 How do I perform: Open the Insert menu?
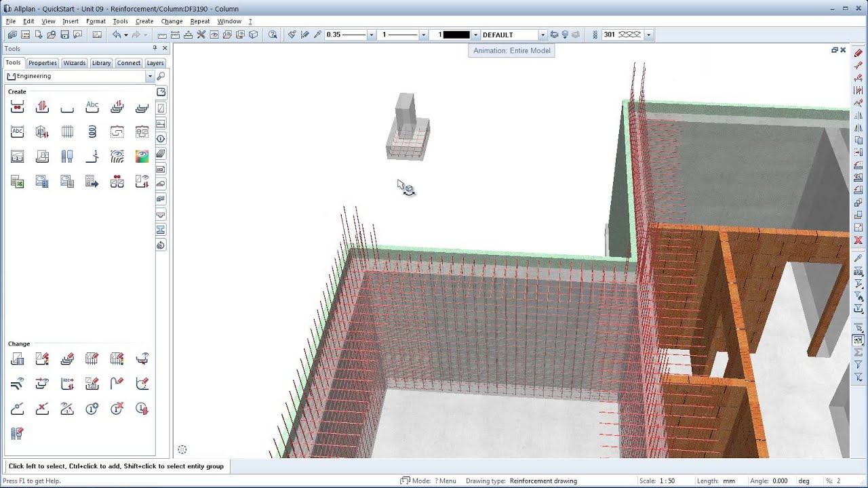[x=71, y=21]
